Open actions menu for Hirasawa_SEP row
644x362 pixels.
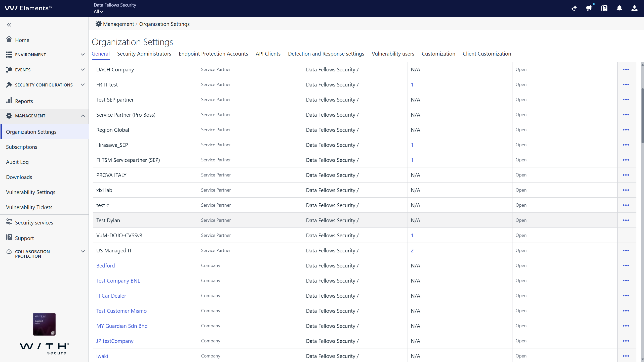[626, 145]
